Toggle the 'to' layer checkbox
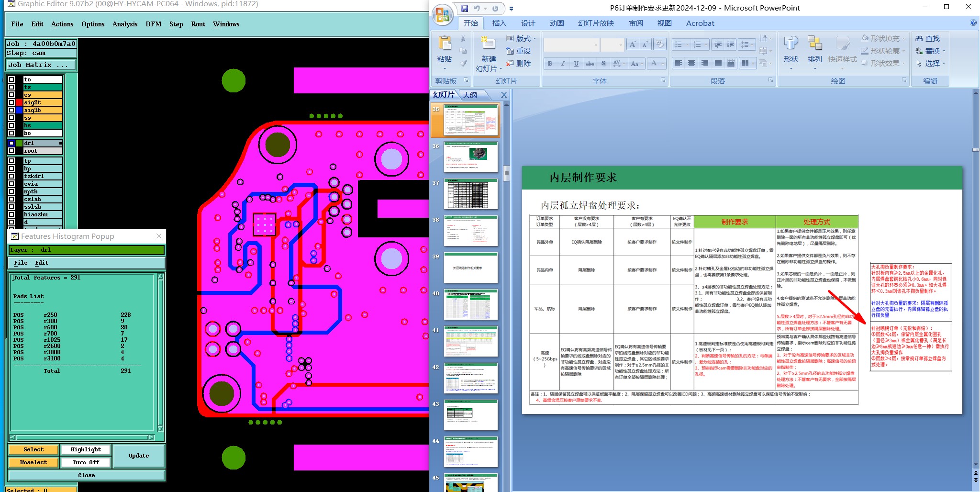The image size is (980, 492). click(x=11, y=79)
